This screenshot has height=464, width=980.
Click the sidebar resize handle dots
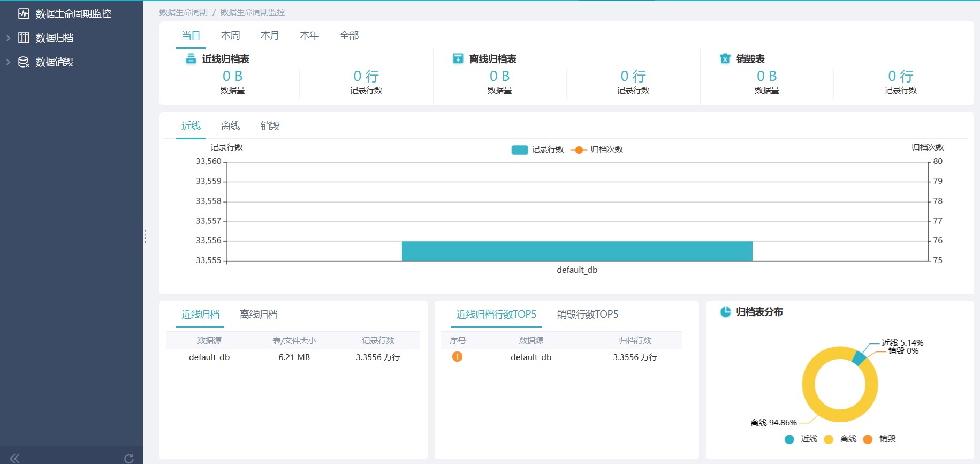[x=145, y=236]
